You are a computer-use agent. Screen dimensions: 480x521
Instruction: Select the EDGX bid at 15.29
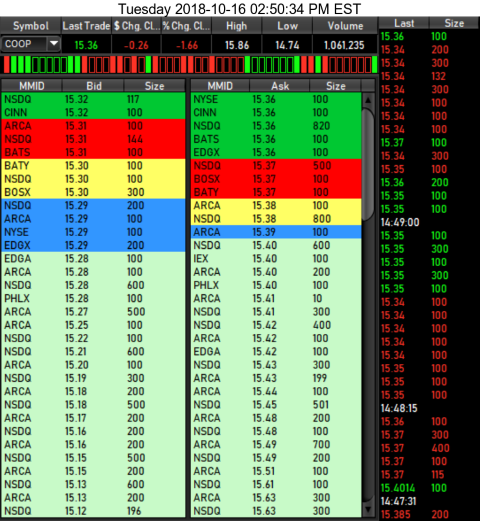pyautogui.click(x=93, y=245)
